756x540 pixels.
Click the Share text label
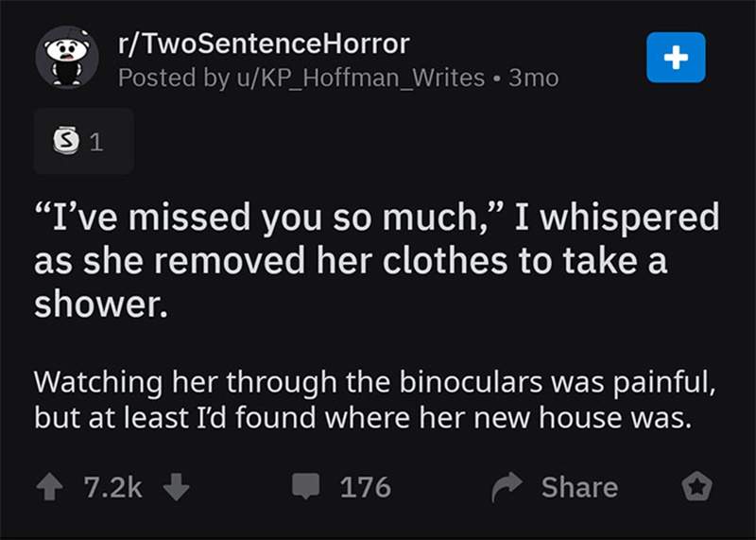coord(579,487)
